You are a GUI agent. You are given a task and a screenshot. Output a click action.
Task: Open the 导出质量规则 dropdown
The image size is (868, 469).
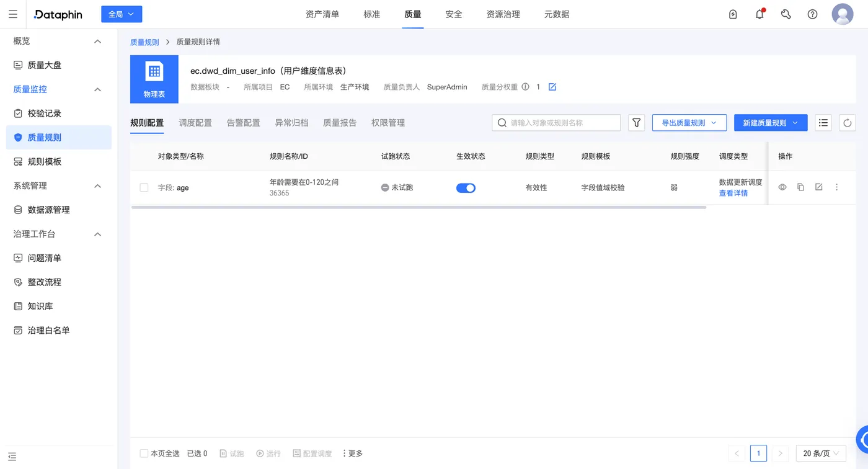point(689,123)
